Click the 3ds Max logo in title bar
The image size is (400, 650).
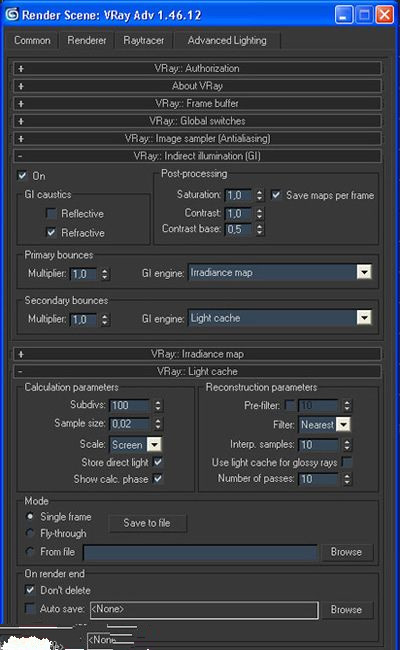12,14
